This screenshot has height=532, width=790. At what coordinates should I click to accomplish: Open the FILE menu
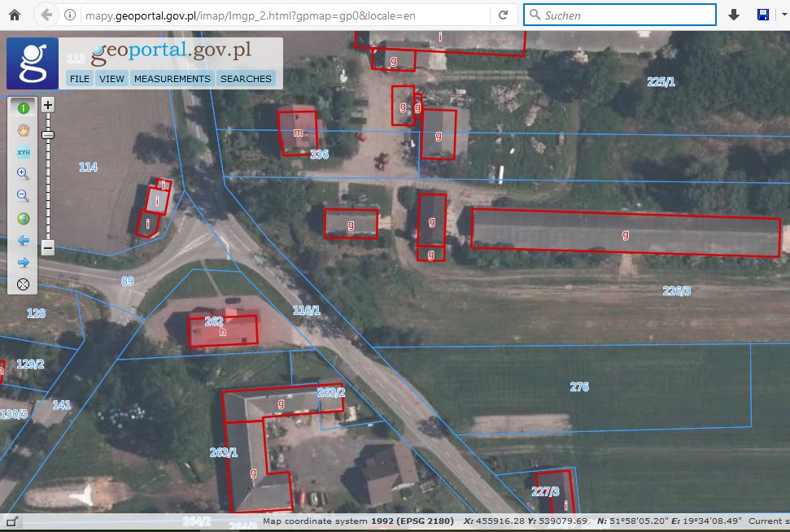pos(80,79)
